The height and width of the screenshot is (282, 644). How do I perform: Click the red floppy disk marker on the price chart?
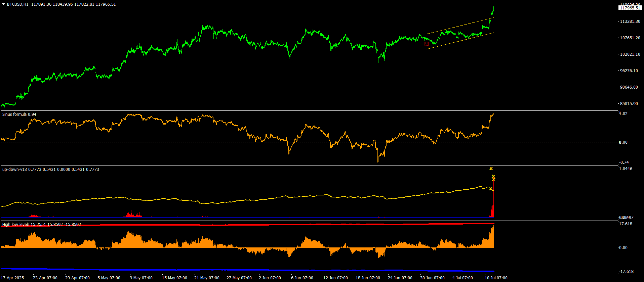[427, 44]
